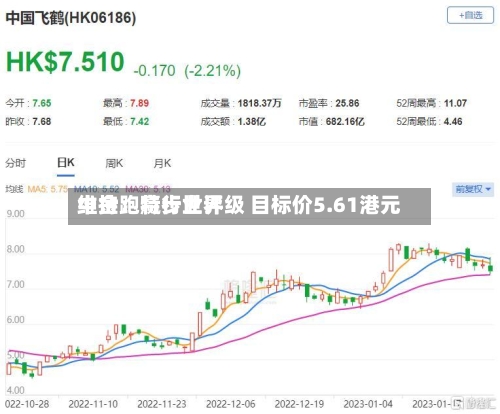
Task: Click the 7.00 price axis label
Action: [15, 284]
